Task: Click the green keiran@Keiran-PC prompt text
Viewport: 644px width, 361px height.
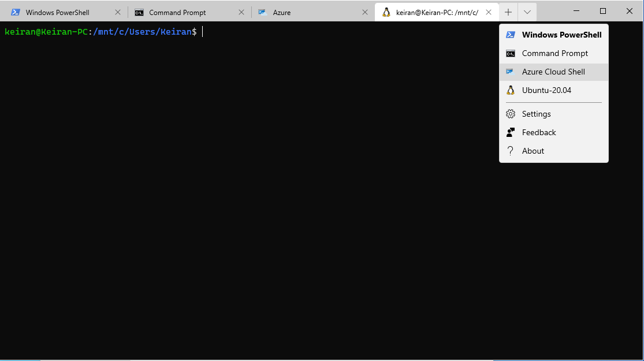Action: 46,32
